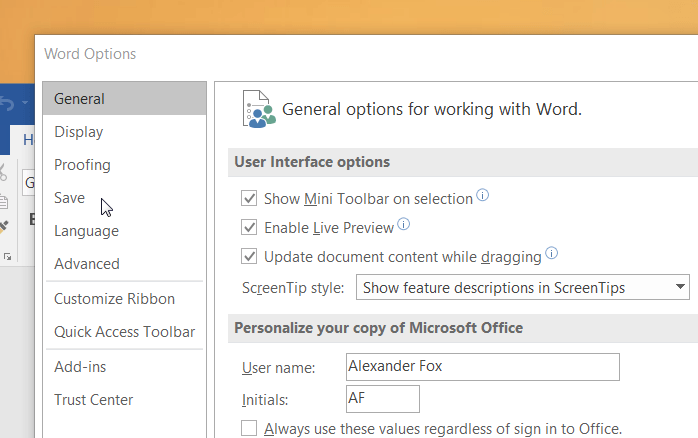Open Customize Ribbon settings
Image resolution: width=698 pixels, height=438 pixels.
pyautogui.click(x=114, y=299)
